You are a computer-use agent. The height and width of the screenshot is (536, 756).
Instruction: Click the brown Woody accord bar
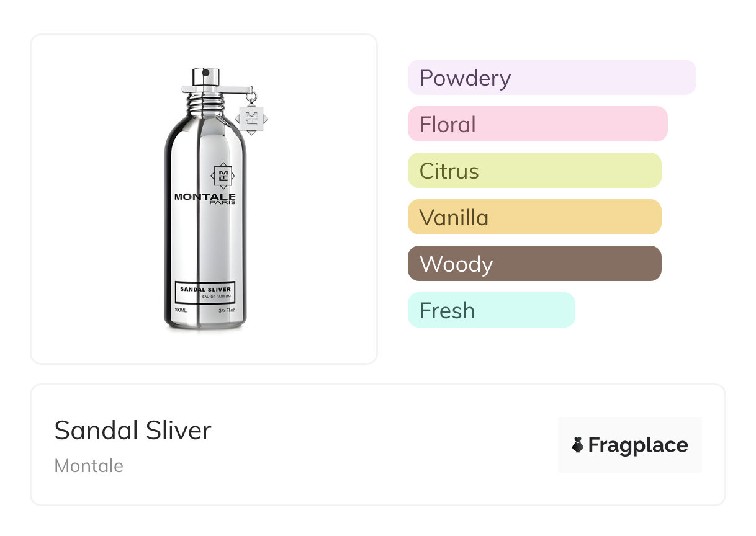pyautogui.click(x=534, y=264)
